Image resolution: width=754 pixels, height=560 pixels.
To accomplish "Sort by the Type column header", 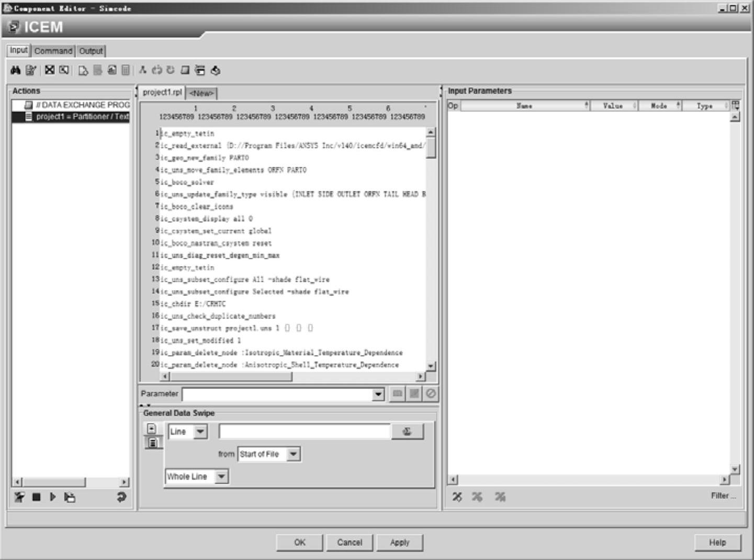I will [x=705, y=106].
